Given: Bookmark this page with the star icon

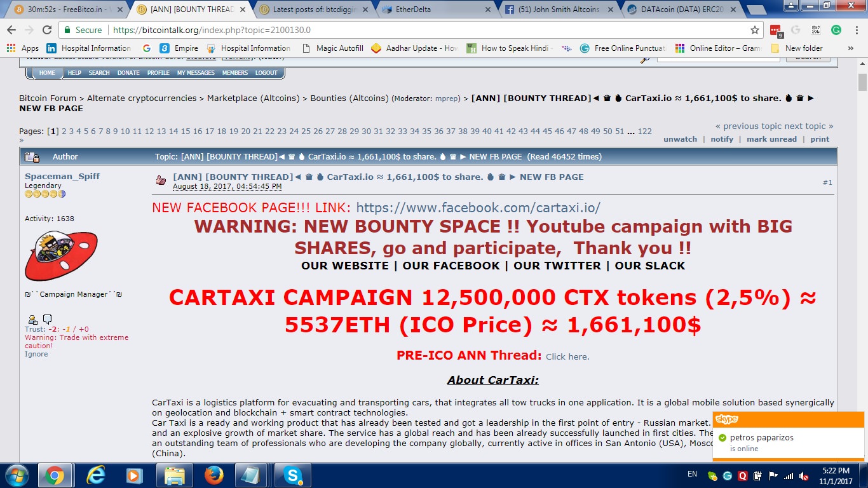Looking at the screenshot, I should (x=754, y=30).
